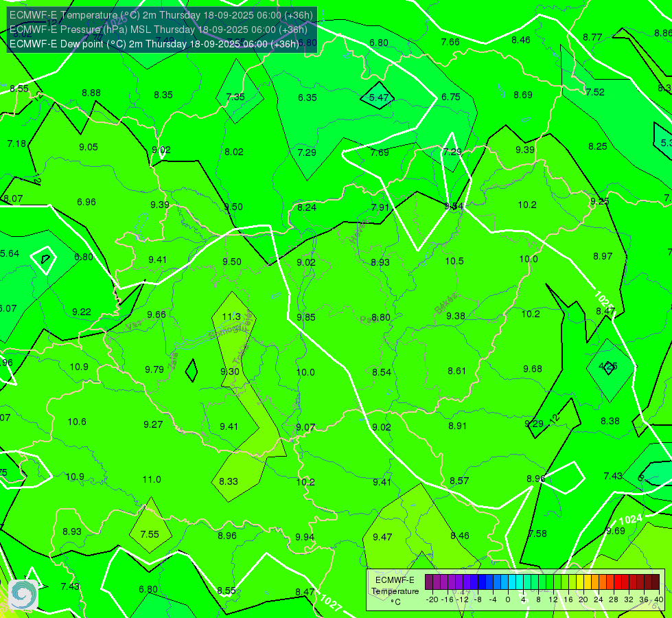The image size is (672, 618).
Task: Click the 9.85 temperature value
Action: click(306, 317)
